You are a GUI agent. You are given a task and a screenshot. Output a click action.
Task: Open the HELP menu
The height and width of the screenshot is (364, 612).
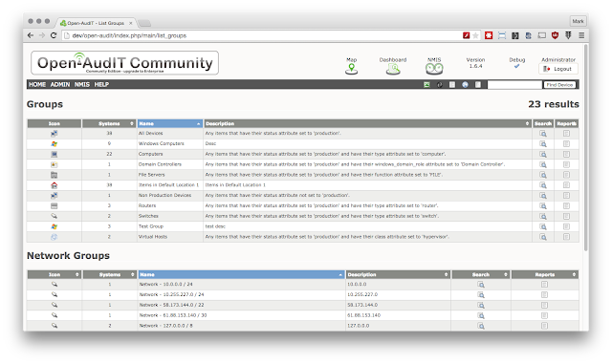(x=101, y=85)
